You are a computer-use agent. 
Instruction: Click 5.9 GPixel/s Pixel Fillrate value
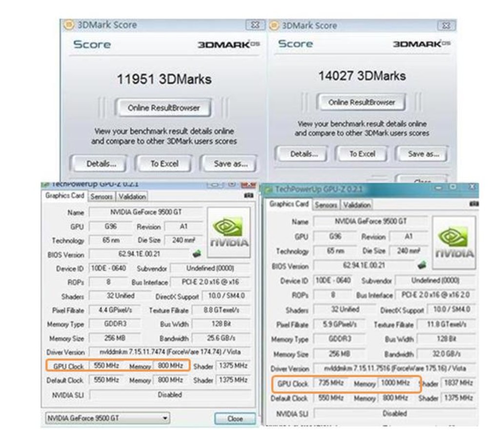[340, 324]
